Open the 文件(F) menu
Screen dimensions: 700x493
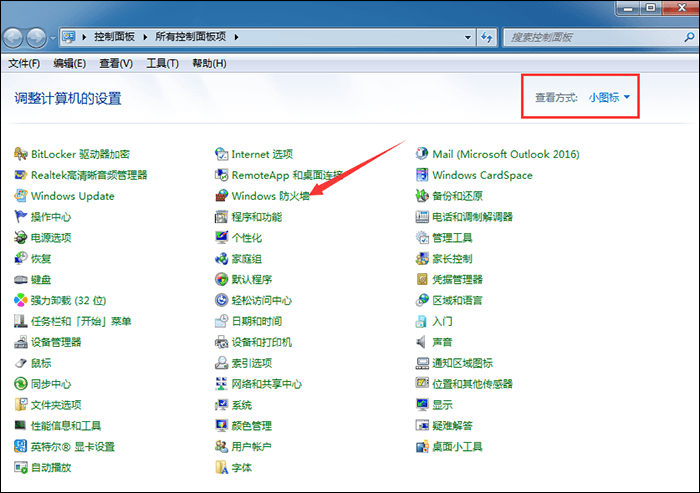(x=24, y=63)
